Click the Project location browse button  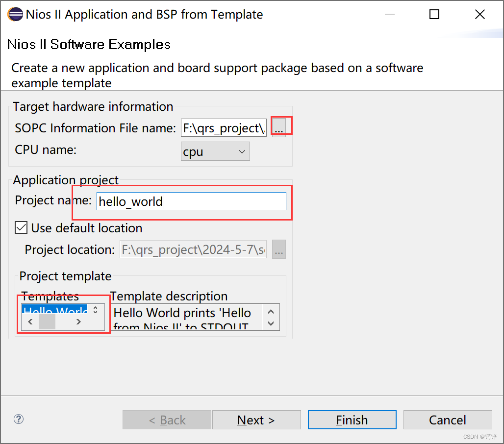278,249
